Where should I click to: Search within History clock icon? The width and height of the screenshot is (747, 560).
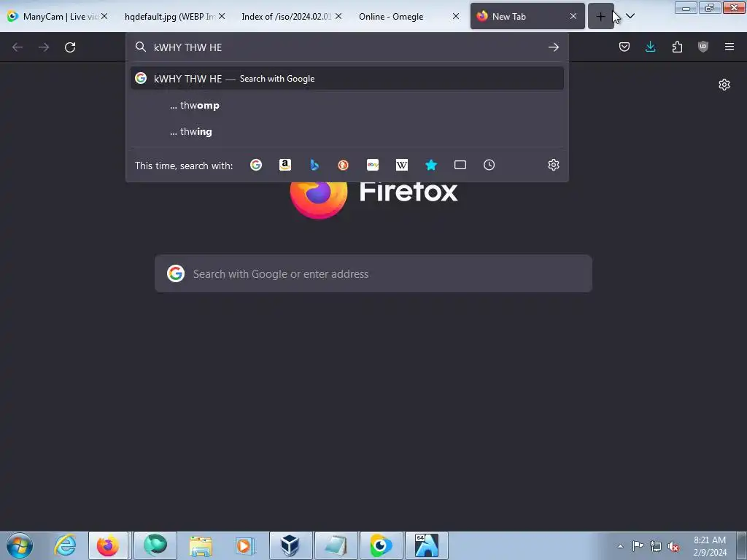[489, 165]
